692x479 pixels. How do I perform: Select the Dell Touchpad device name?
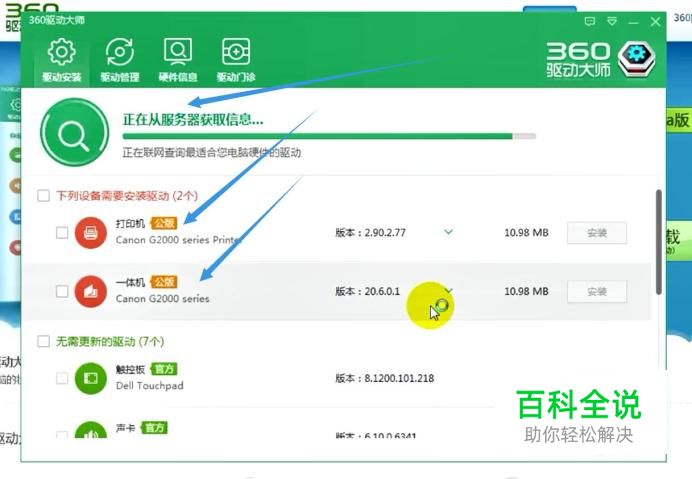click(x=150, y=386)
